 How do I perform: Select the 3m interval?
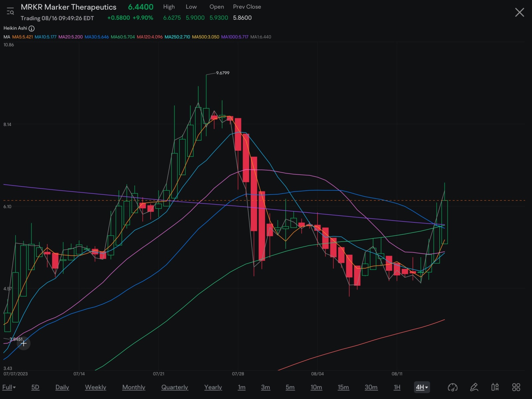coord(265,387)
